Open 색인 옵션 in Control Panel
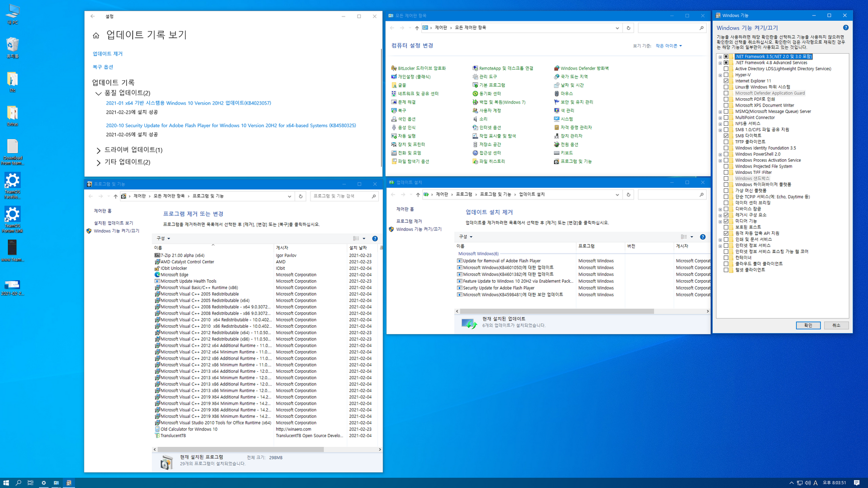The width and height of the screenshot is (868, 488). [403, 119]
